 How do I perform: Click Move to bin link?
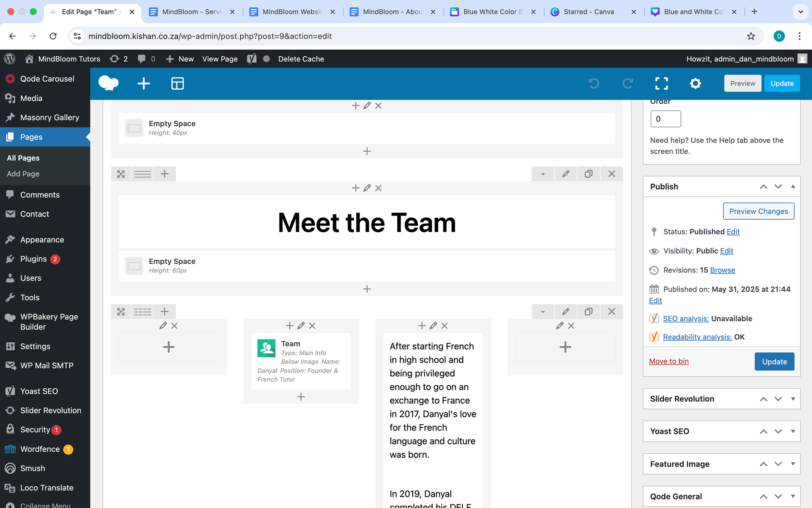click(669, 361)
